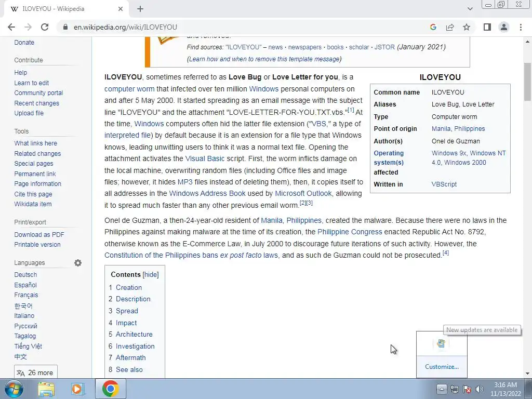The width and height of the screenshot is (532, 399).
Task: Reload the ILOVEYOU Wikipedia page
Action: tap(45, 27)
